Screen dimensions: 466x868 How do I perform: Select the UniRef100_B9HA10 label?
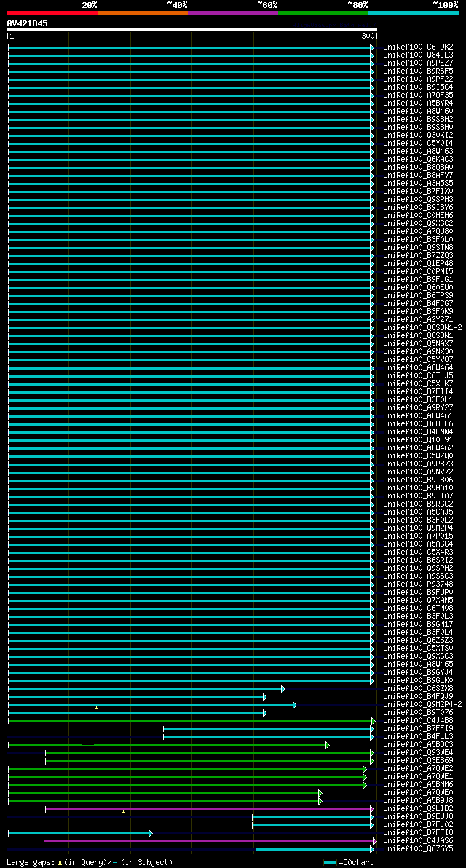[418, 488]
